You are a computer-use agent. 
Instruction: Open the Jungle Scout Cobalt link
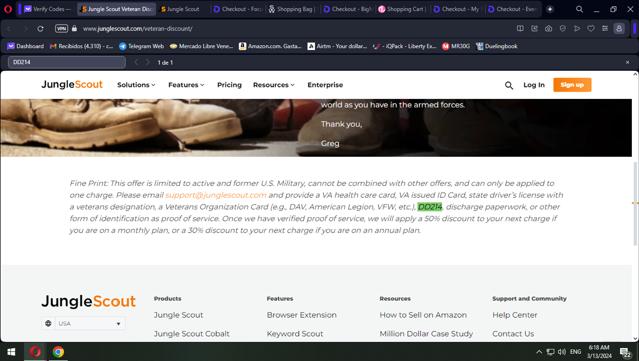(x=192, y=334)
